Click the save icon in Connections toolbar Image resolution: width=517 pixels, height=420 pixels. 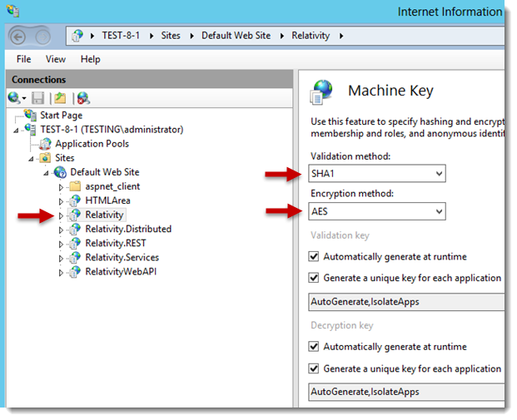37,98
